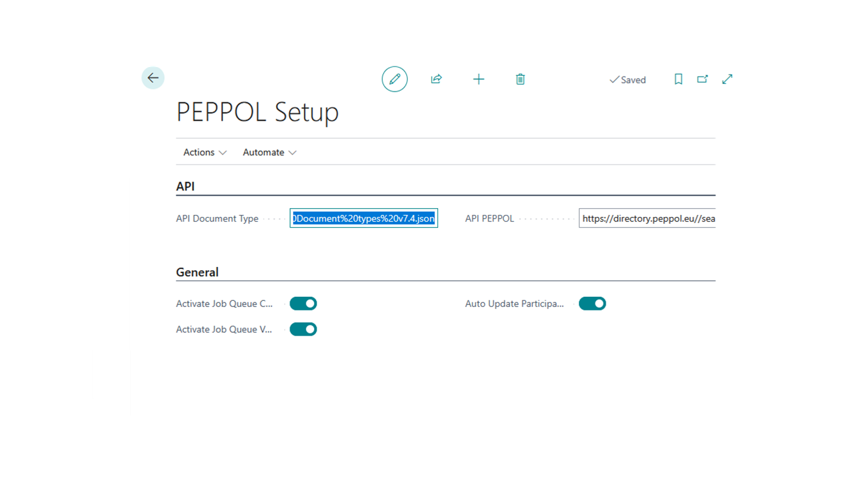The image size is (868, 488).
Task: Open the Actions menu
Action: tap(205, 152)
